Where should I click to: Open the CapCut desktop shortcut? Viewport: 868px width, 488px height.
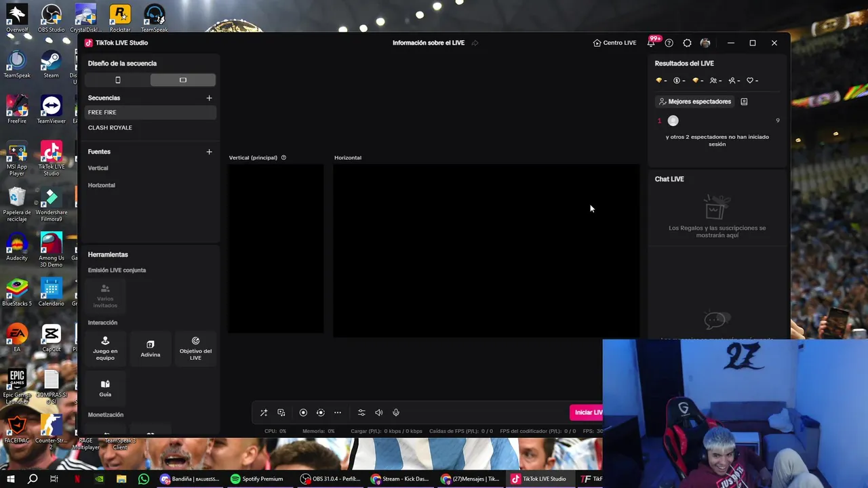[x=51, y=338]
